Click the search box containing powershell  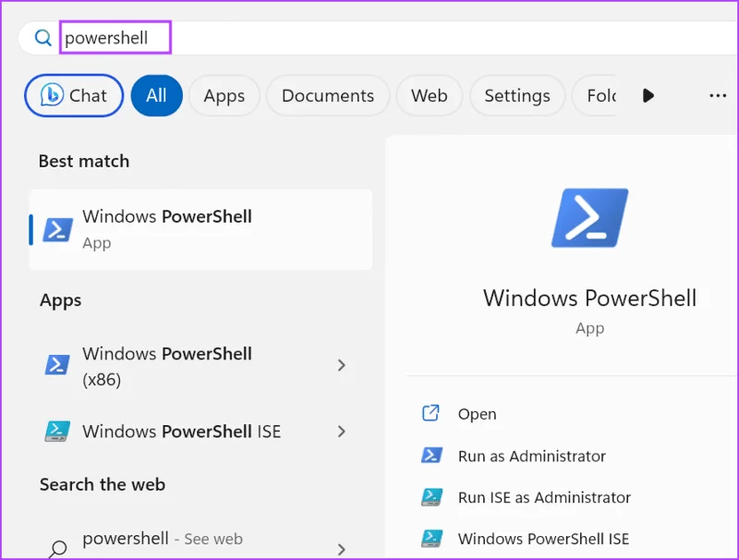[377, 38]
